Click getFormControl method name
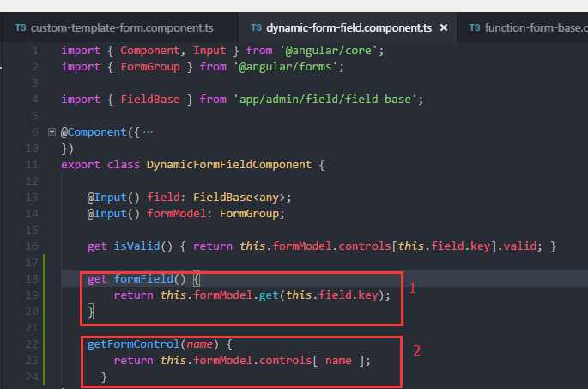 coord(134,344)
